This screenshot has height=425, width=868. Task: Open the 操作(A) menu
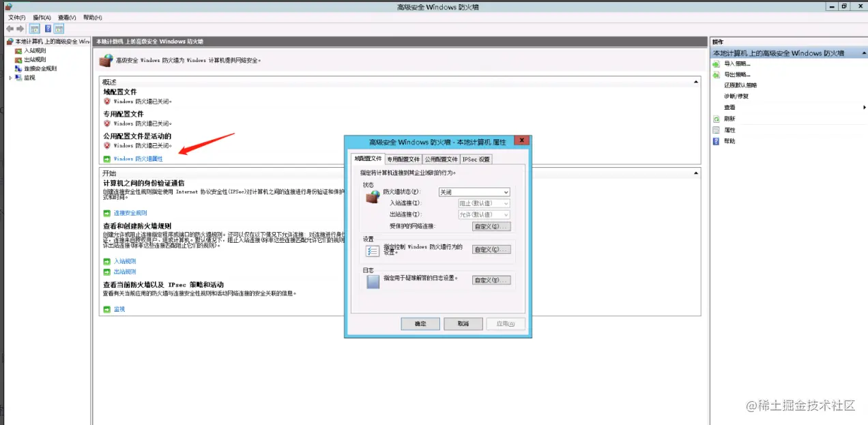[42, 17]
